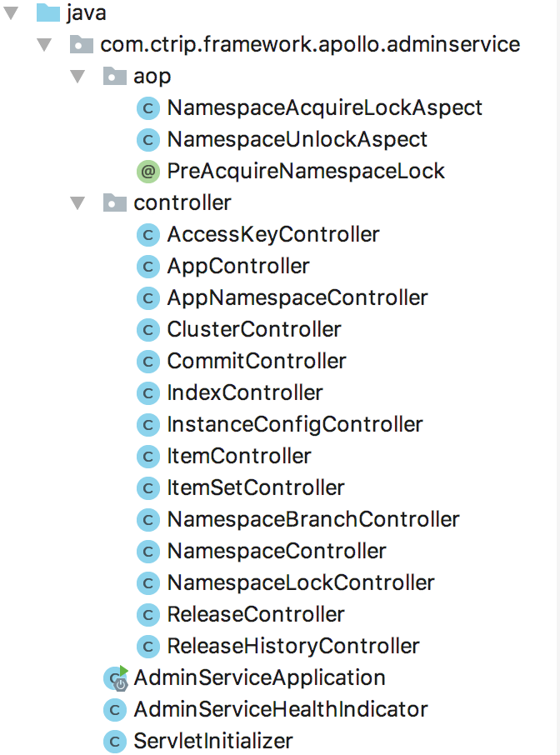Click the runnable class icon on AdminServiceApplication
This screenshot has height=755, width=560.
pos(114,678)
